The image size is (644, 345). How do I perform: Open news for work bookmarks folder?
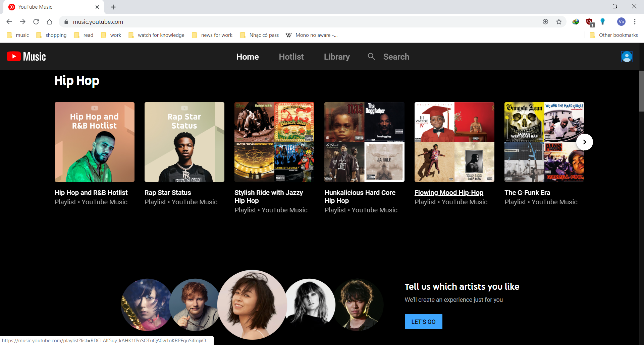tap(212, 35)
